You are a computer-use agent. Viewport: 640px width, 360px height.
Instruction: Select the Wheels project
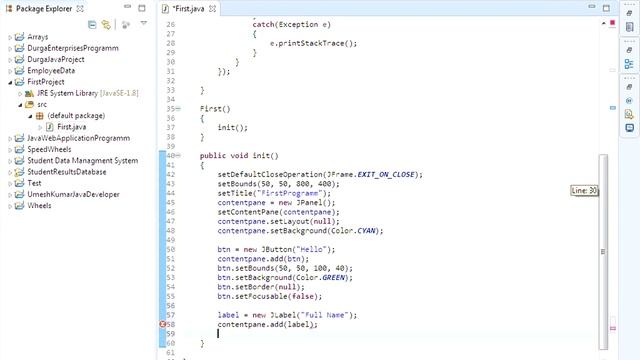pyautogui.click(x=39, y=206)
